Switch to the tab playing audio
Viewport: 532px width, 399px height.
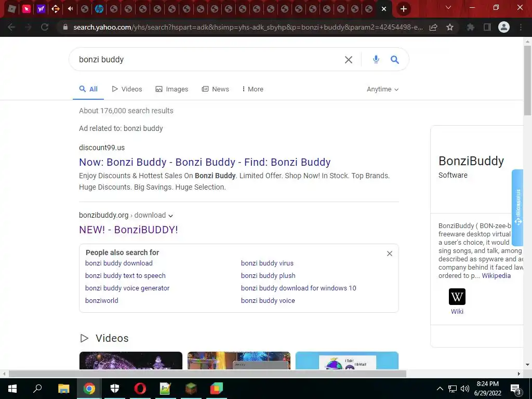(70, 9)
